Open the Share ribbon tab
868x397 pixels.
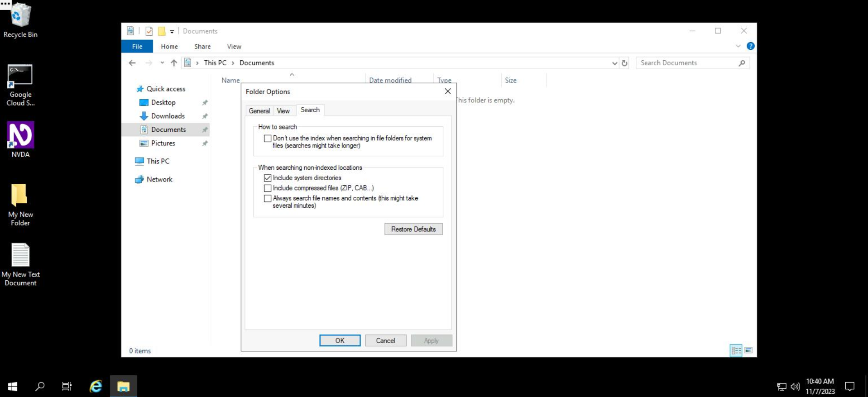click(202, 47)
